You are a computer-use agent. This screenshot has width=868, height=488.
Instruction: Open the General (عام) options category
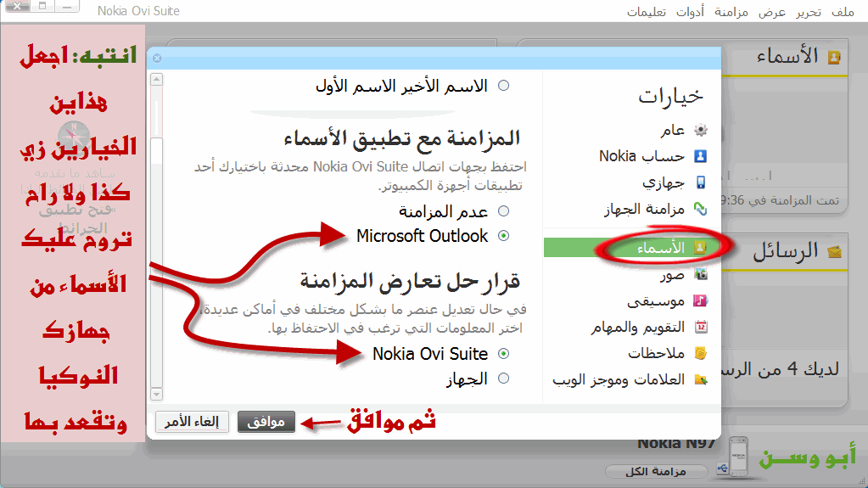(673, 130)
